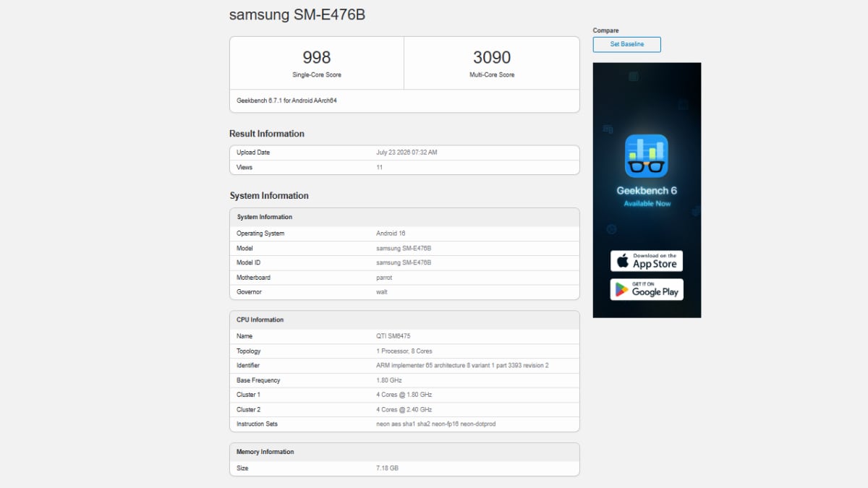
Task: Select the Model row value samsung SM-E476B
Action: [x=404, y=248]
